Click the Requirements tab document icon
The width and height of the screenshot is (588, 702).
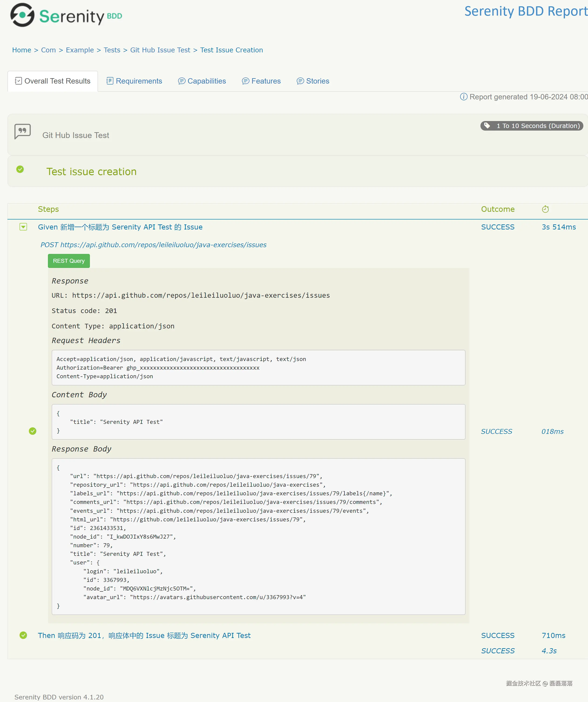pos(110,81)
